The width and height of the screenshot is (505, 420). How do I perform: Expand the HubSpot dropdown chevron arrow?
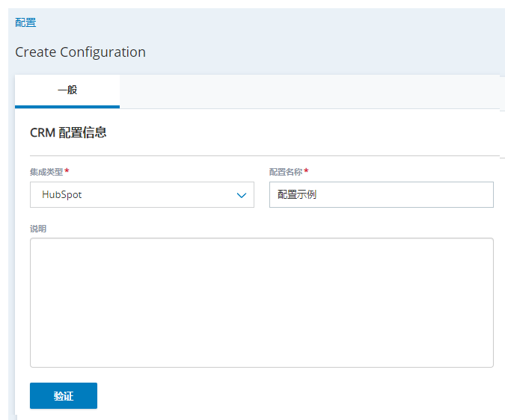[242, 195]
